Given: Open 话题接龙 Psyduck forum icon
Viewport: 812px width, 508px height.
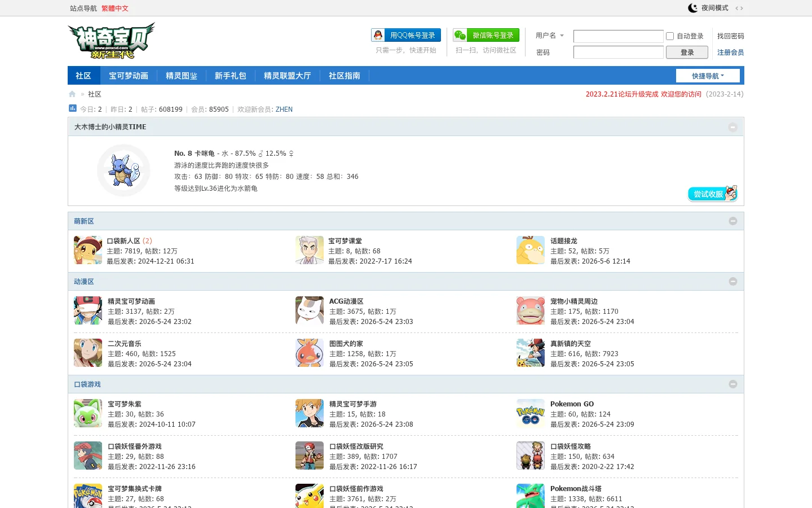Looking at the screenshot, I should 531,250.
